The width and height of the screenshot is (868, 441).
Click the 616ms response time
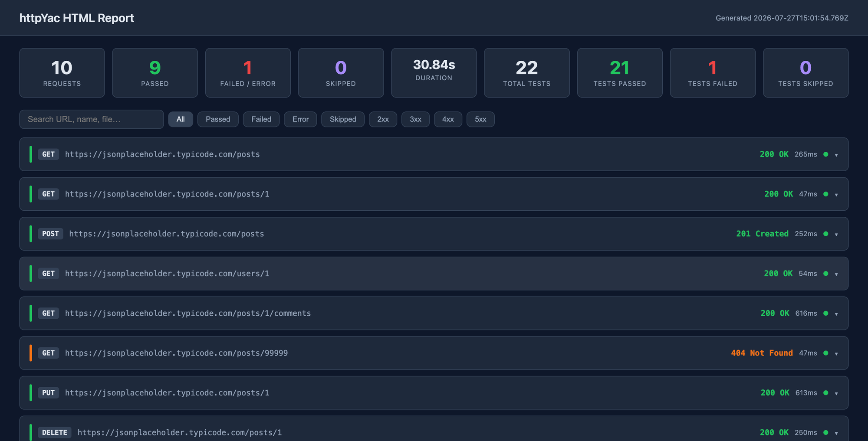(806, 313)
